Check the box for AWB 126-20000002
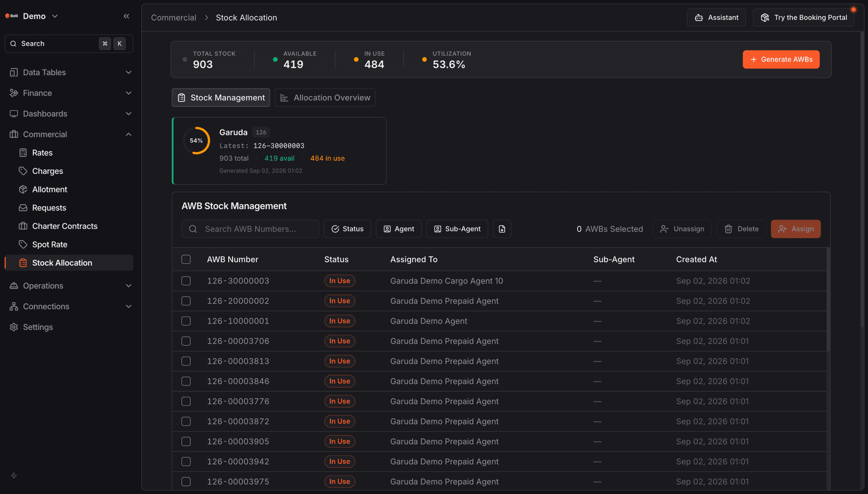This screenshot has height=494, width=868. tap(186, 301)
